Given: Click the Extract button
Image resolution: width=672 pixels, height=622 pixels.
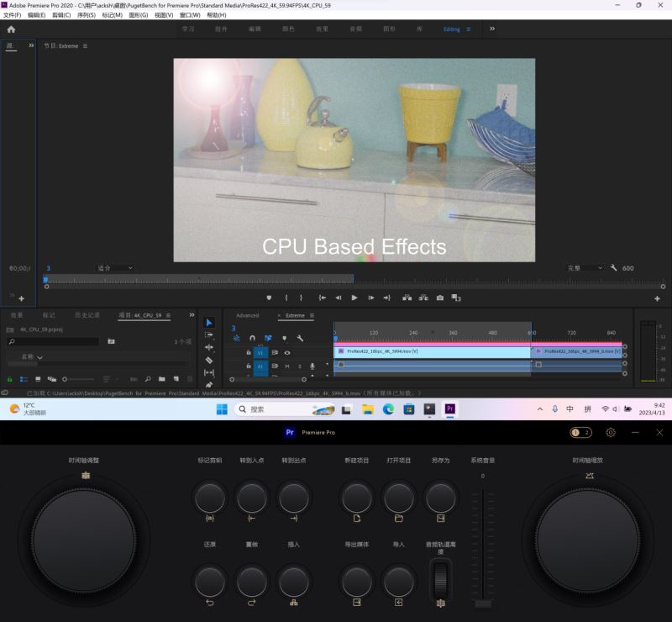Looking at the screenshot, I should tap(423, 298).
